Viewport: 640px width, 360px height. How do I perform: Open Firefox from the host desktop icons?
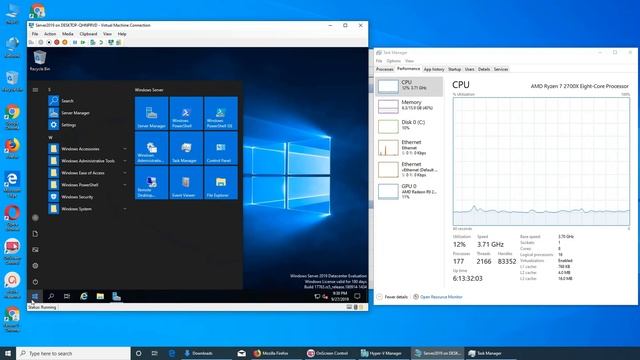(12, 149)
